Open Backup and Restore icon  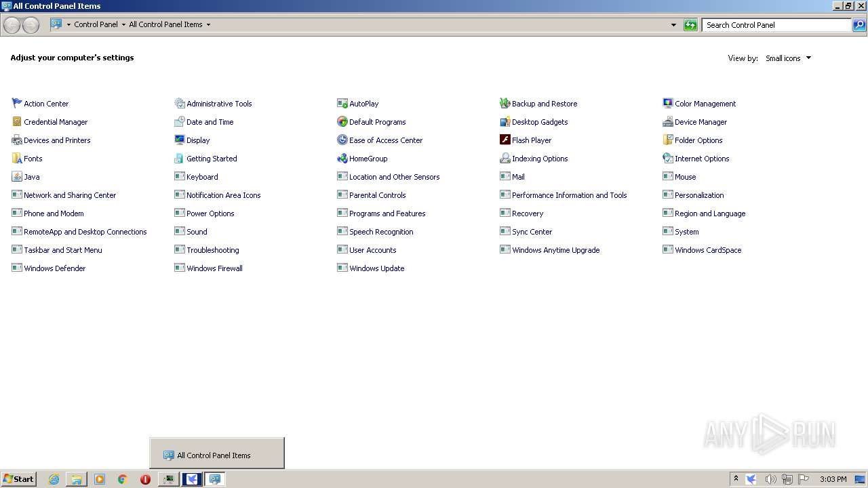pyautogui.click(x=505, y=103)
